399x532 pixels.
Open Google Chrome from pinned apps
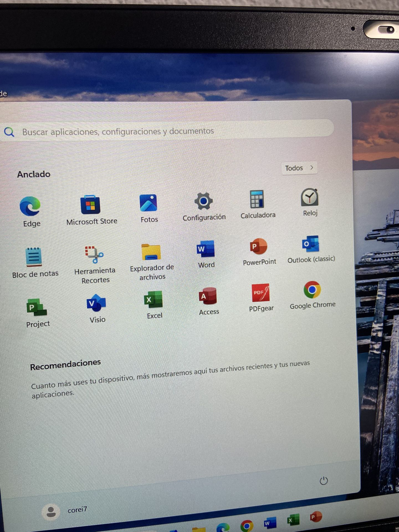[312, 295]
